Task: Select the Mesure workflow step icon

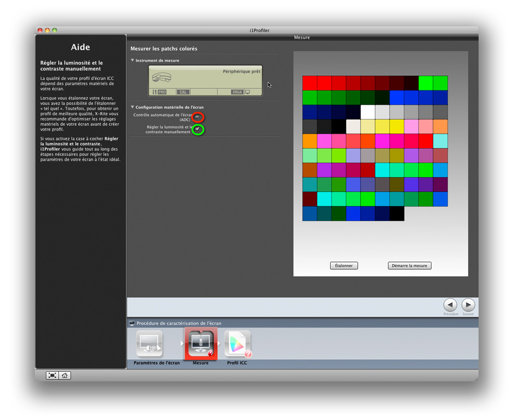Action: coord(201,344)
